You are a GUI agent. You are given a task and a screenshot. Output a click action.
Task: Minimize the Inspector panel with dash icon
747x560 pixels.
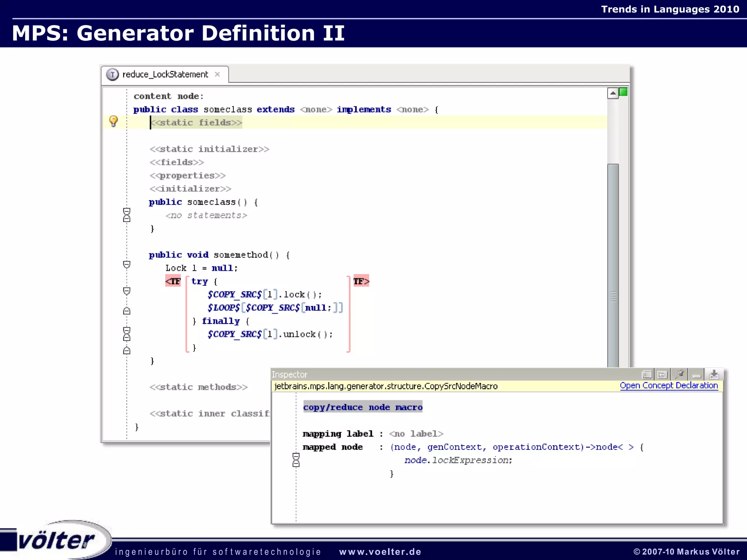tap(696, 375)
